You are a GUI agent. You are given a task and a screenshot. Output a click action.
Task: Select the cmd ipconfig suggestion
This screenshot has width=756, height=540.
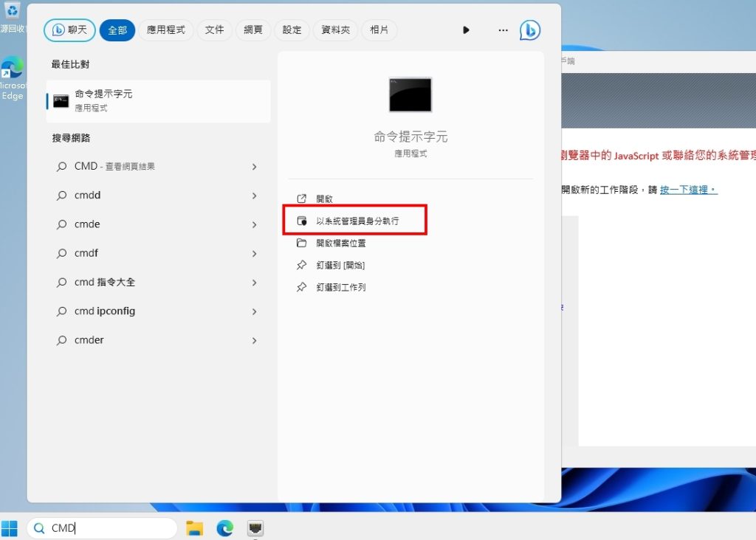tap(158, 311)
